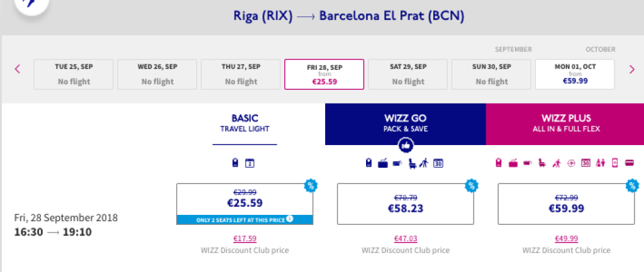Click the €47.03 WIZZ Discount Club price
The image size is (644, 272).
[x=405, y=239]
